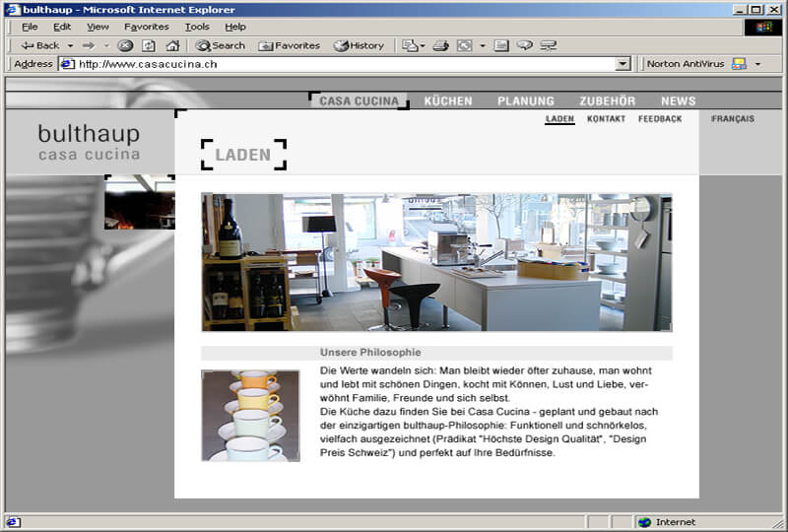Screen dimensions: 788x532
Task: Click the stacked coffee cups image
Action: coord(251,416)
